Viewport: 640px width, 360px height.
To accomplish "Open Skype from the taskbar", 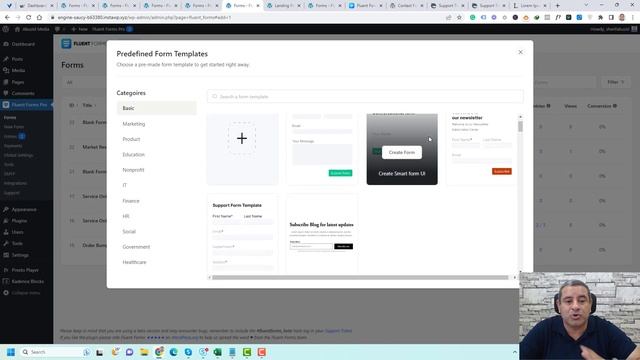I will pos(188,352).
